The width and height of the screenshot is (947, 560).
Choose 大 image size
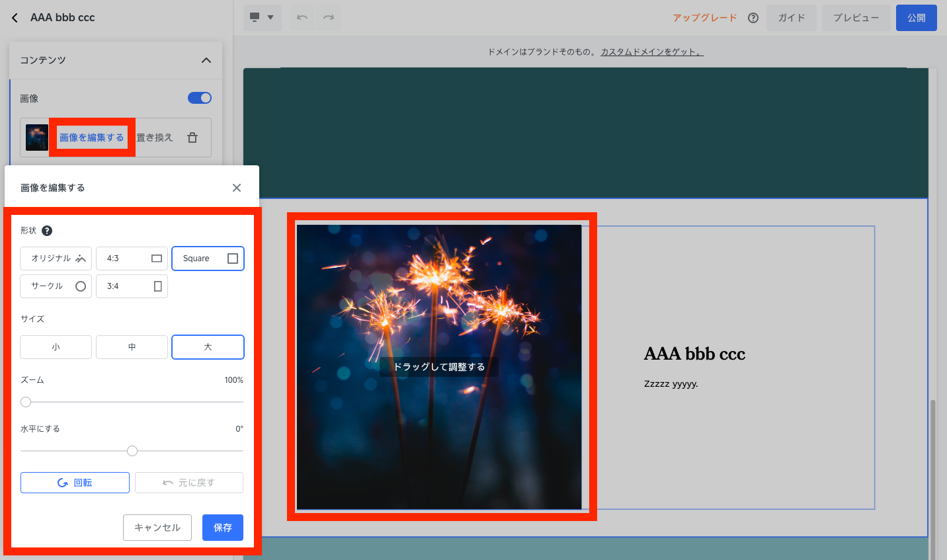(208, 347)
